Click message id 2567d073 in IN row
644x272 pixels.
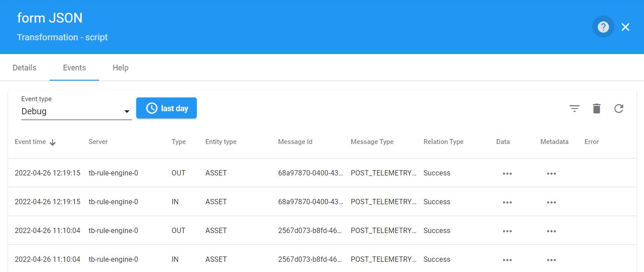pos(310,259)
